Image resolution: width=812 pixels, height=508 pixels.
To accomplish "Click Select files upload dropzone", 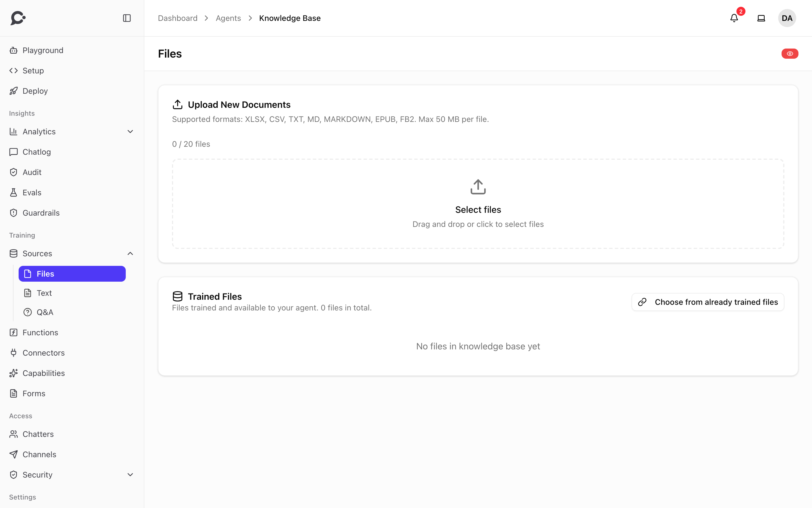I will tap(478, 204).
